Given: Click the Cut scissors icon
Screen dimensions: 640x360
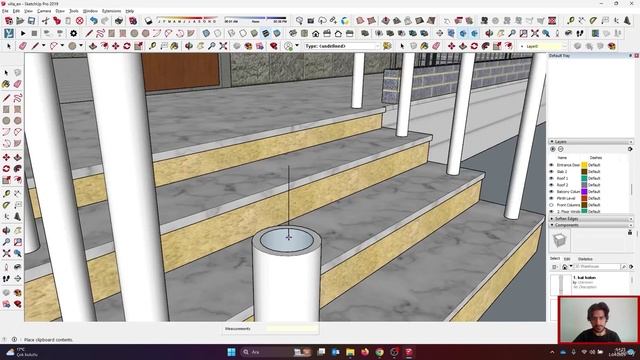Looking at the screenshot, I should pos(45,21).
